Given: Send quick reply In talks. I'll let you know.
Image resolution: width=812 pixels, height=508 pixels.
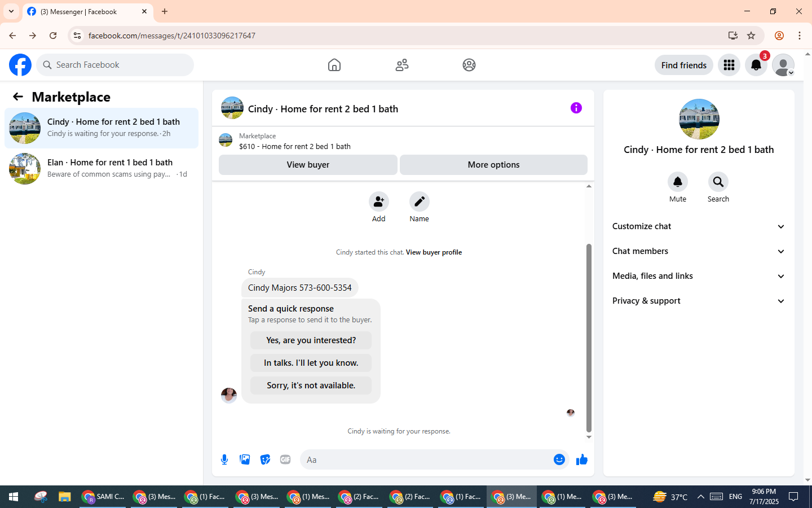Looking at the screenshot, I should (x=311, y=363).
